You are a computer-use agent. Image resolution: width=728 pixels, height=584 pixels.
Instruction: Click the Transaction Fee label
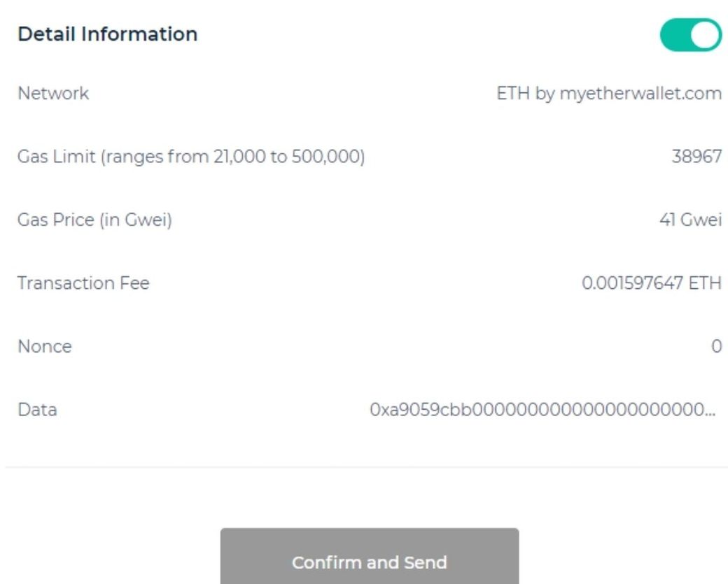point(83,283)
